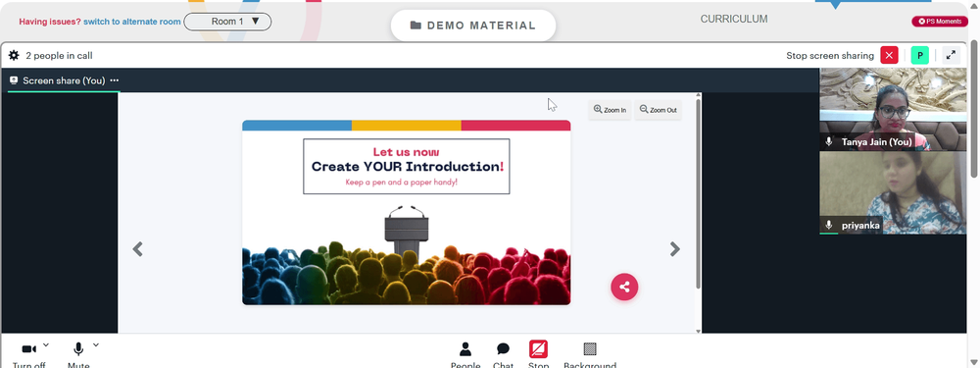
Task: Open DEMO MATERIAL folder button
Action: pyautogui.click(x=473, y=26)
